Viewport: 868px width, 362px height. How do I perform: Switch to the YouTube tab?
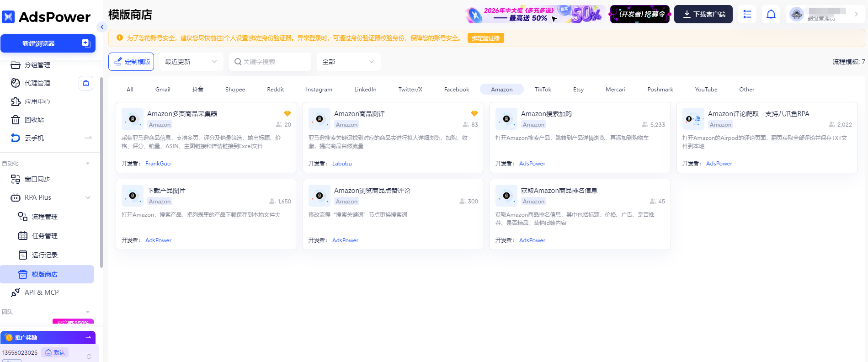[x=706, y=90]
